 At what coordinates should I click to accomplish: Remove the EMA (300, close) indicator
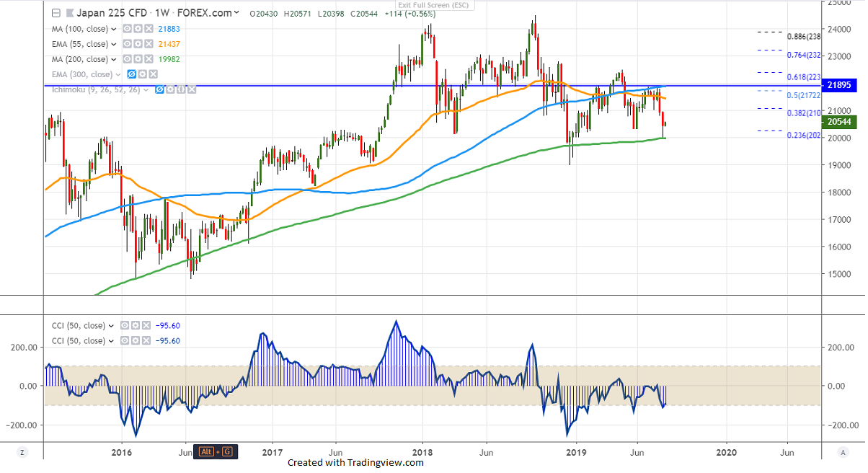click(x=152, y=74)
